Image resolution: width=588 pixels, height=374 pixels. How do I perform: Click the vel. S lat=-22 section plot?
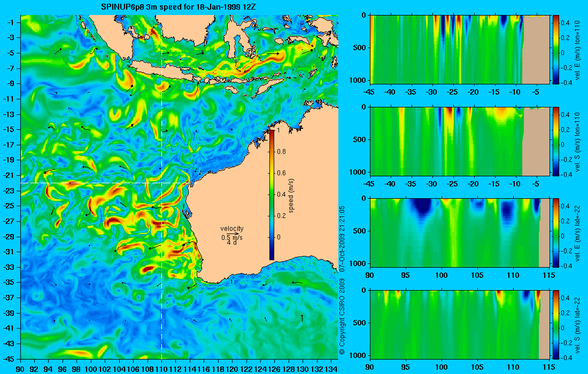click(x=460, y=324)
